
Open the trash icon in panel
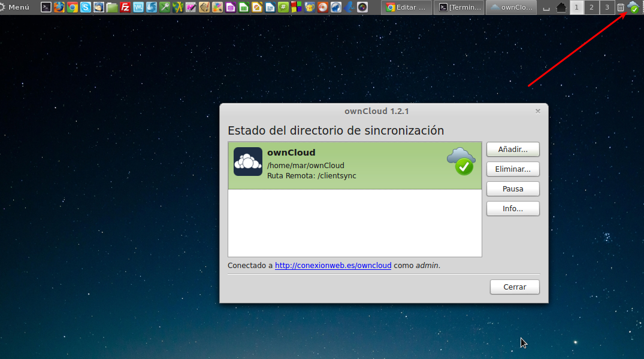click(x=621, y=7)
